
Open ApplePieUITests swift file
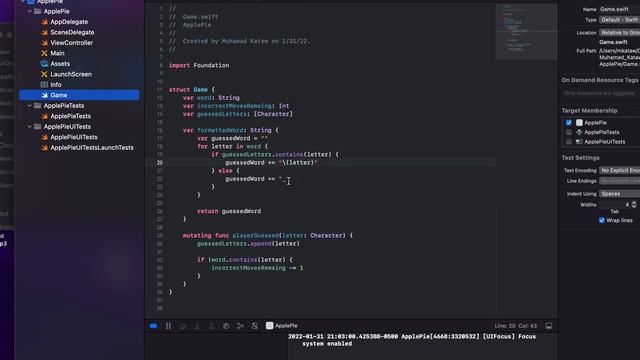click(x=74, y=137)
